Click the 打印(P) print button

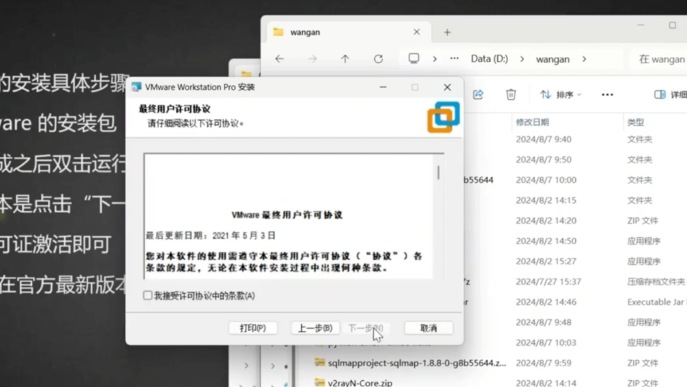(253, 328)
